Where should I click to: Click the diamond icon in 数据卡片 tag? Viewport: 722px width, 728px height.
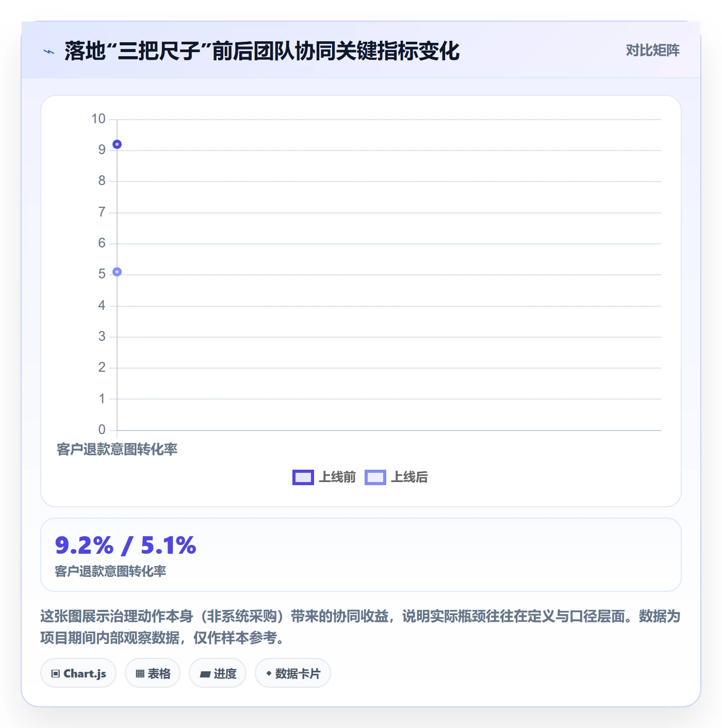(269, 673)
